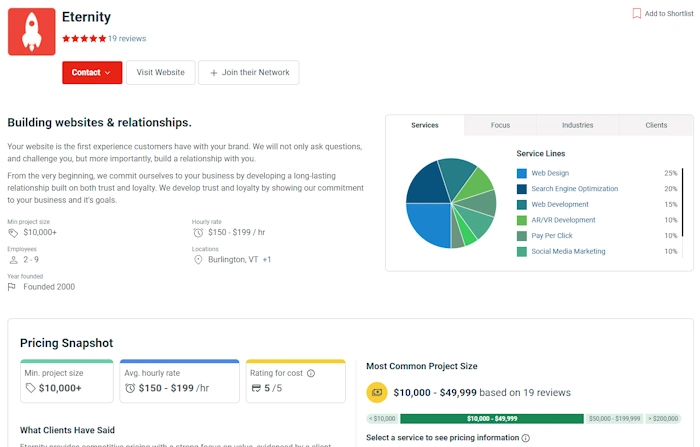Click the 'Most Common Project Size' heading
700x447 pixels.
pos(421,366)
